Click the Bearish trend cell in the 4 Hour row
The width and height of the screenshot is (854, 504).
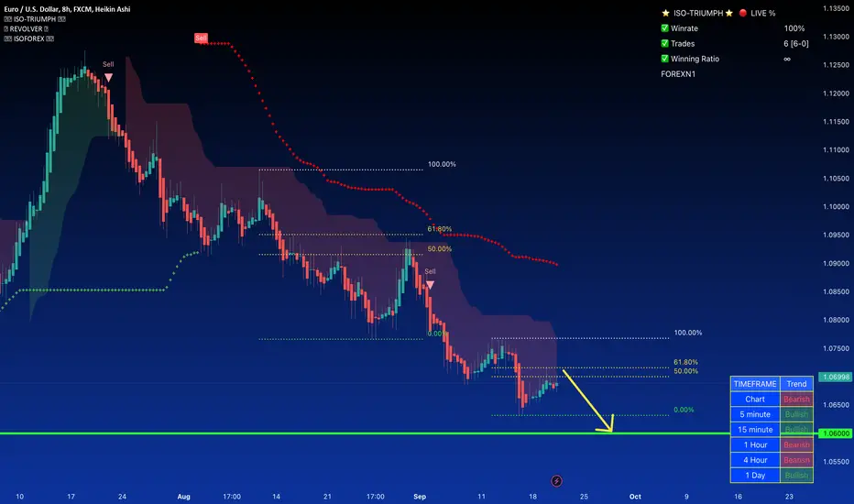pos(796,460)
